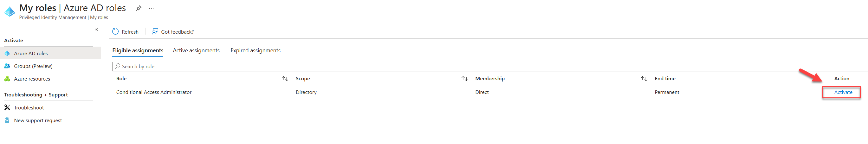Activate the Conditional Access Administrator role
Viewport: 868px width, 144px height.
pos(843,92)
